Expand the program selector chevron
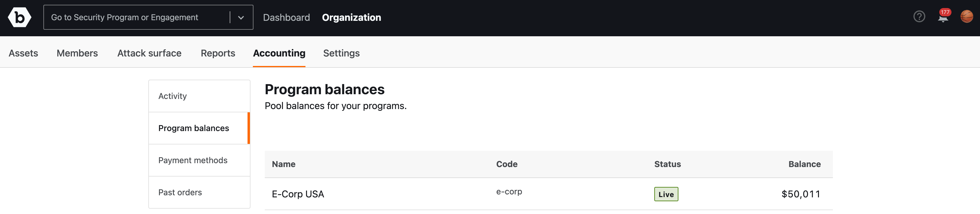The height and width of the screenshot is (214, 980). click(241, 18)
